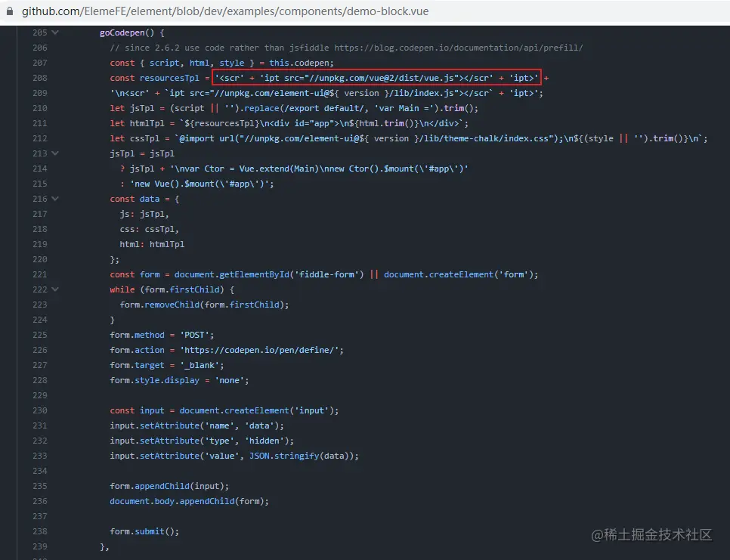Click line number 238
Viewport: 730px width, 560px height.
40,531
